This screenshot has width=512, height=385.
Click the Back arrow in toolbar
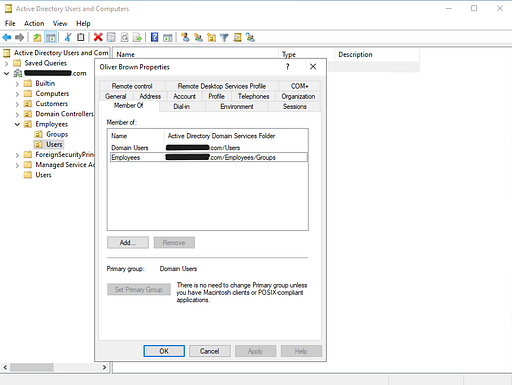click(7, 37)
